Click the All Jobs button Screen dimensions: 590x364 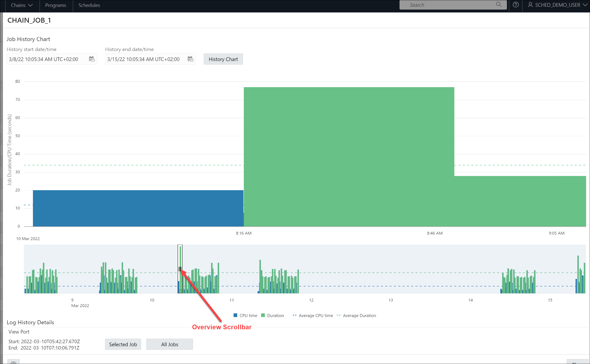(x=169, y=344)
